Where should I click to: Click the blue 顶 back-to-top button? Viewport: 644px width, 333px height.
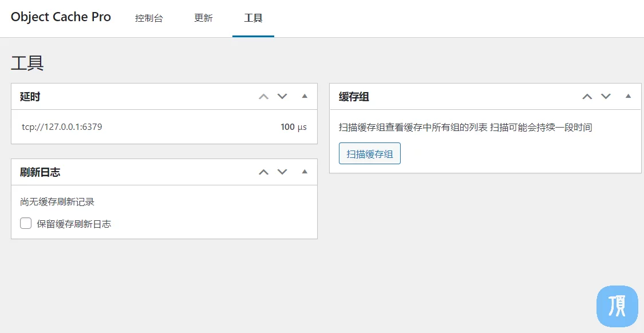click(617, 306)
